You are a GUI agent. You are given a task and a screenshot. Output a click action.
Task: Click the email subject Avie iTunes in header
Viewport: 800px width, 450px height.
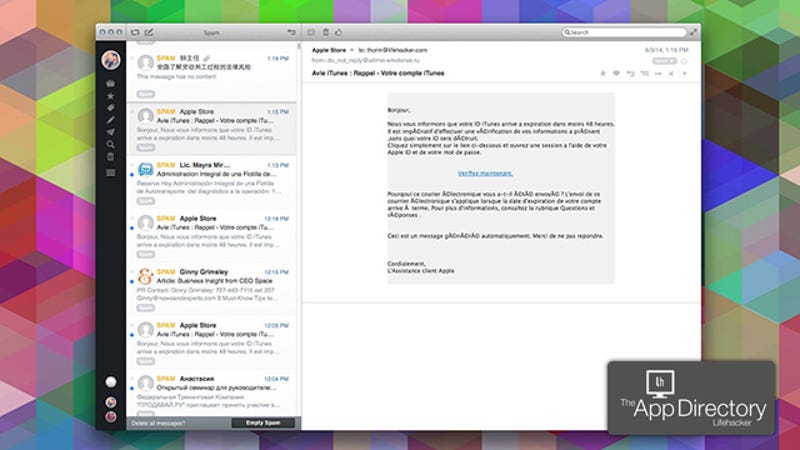tap(378, 73)
